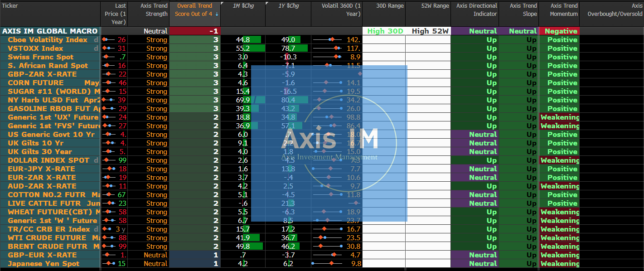Select the DOLLAR INDEX SPOT ticker
This screenshot has height=271, width=644.
[x=48, y=160]
